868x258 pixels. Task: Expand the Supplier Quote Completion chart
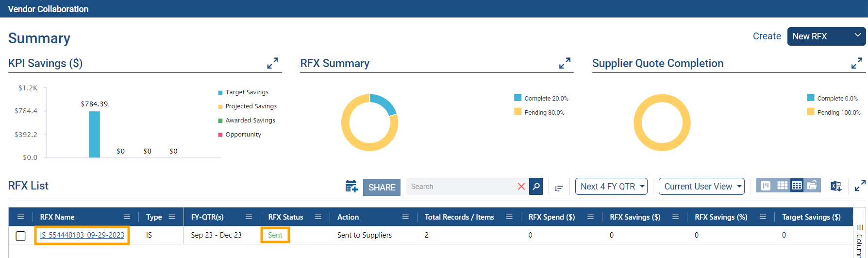[857, 63]
